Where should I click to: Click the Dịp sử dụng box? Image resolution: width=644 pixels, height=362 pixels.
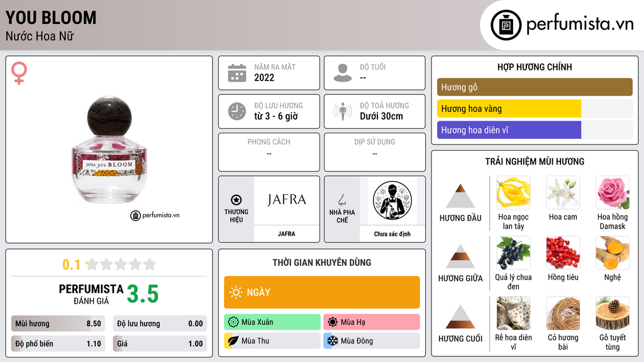(375, 152)
